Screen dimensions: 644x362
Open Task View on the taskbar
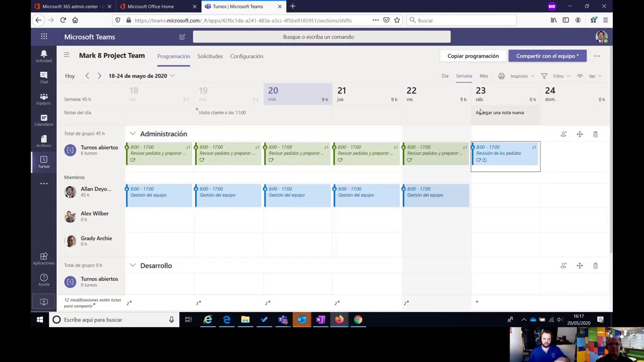click(188, 320)
